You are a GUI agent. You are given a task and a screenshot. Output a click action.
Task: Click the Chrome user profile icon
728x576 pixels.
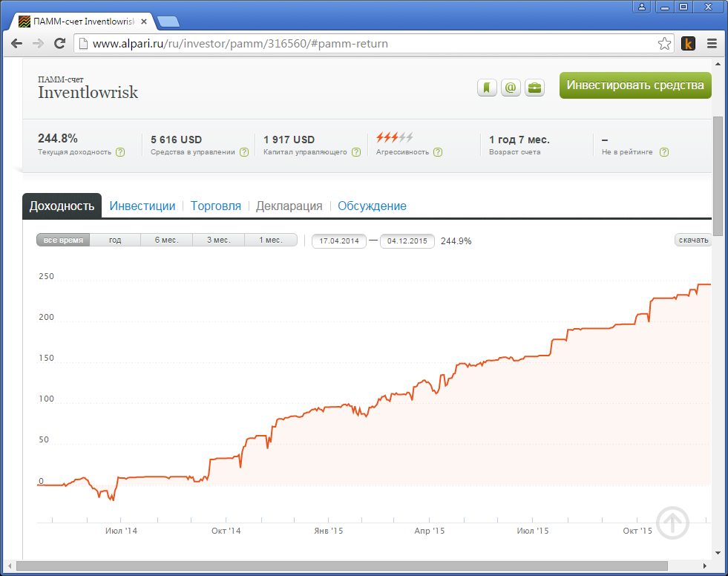click(x=642, y=7)
